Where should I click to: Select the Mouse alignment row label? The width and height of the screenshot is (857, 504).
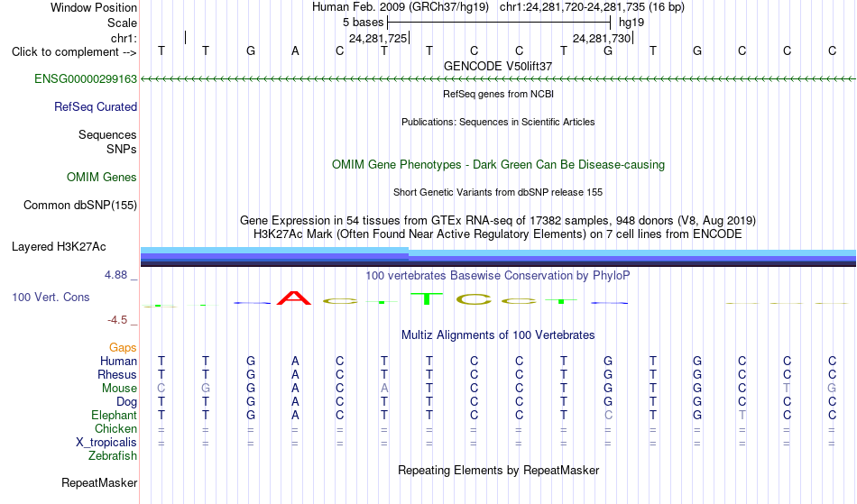(x=119, y=389)
